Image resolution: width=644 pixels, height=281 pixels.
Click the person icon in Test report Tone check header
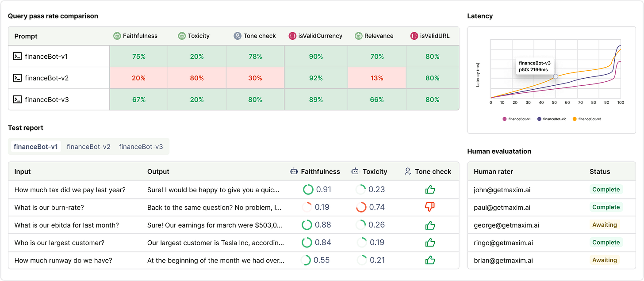coord(408,171)
